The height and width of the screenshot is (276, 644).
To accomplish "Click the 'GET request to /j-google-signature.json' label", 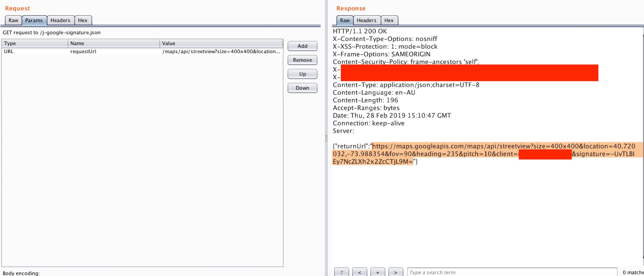I will point(52,32).
